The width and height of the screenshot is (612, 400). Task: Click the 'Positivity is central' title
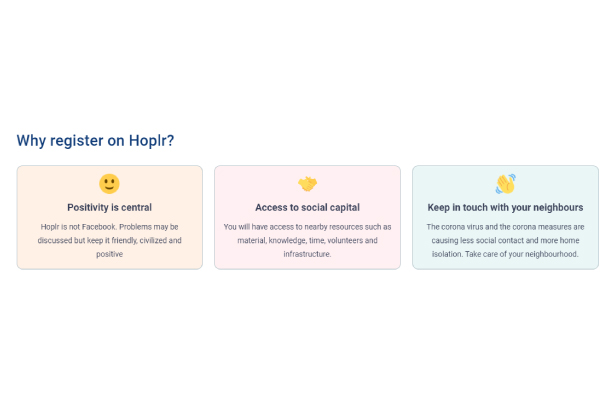[109, 207]
